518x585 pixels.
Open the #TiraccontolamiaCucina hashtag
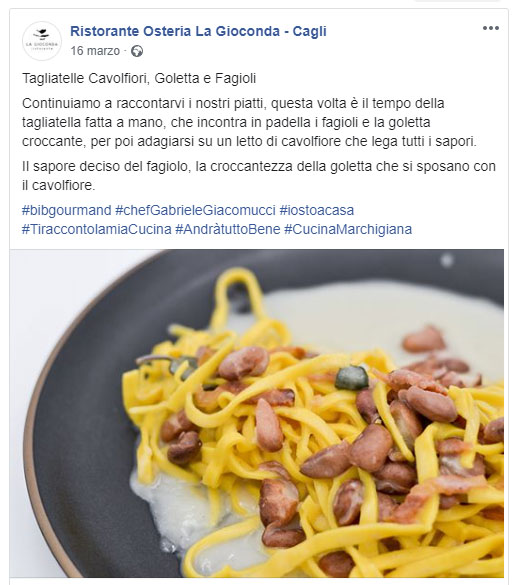pyautogui.click(x=97, y=229)
